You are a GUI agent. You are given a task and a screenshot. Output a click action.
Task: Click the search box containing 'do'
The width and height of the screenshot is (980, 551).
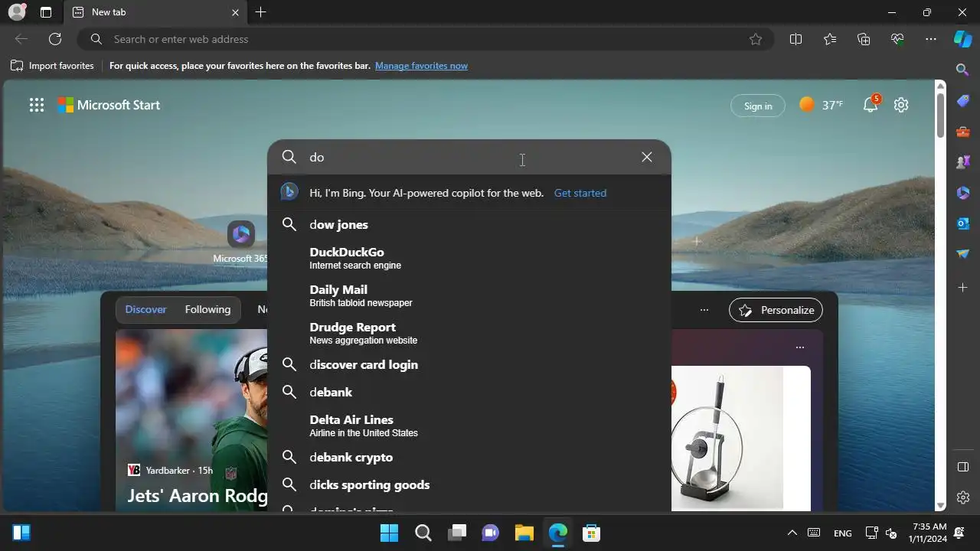coord(469,157)
